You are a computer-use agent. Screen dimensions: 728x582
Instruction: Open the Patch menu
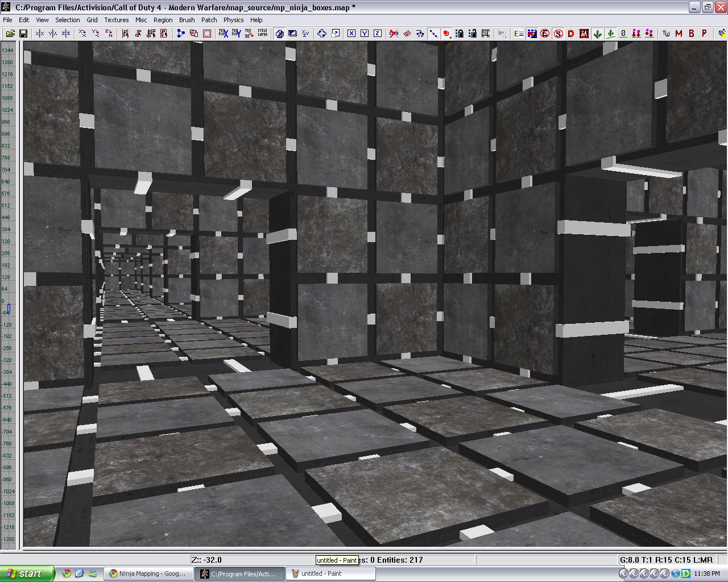coord(209,20)
